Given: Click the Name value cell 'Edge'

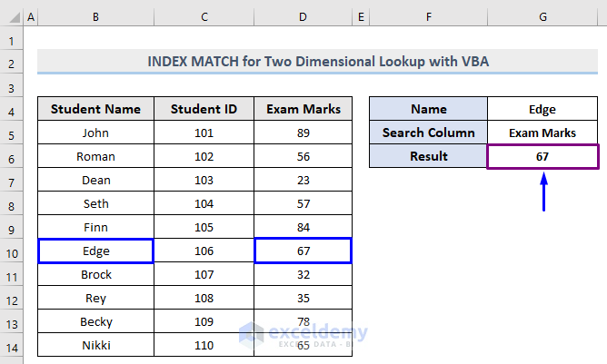Looking at the screenshot, I should [542, 109].
